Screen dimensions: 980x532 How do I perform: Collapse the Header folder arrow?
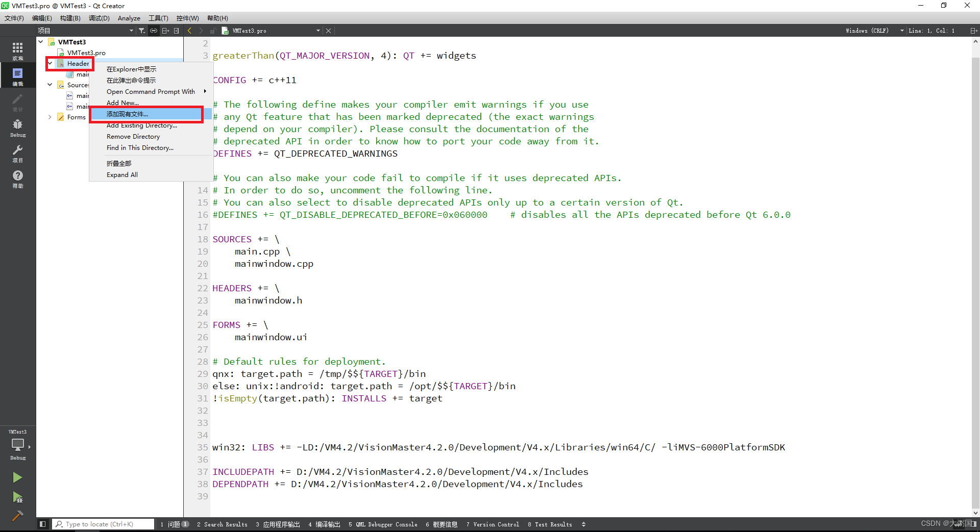pyautogui.click(x=50, y=63)
